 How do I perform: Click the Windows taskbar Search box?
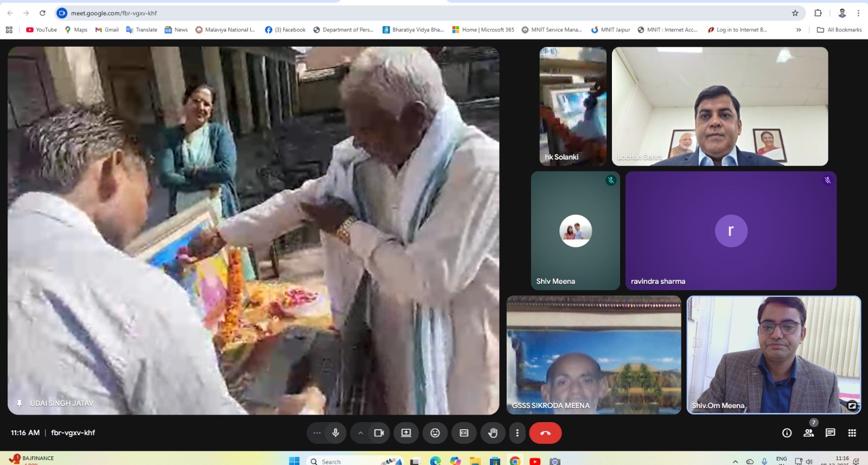[x=353, y=461]
